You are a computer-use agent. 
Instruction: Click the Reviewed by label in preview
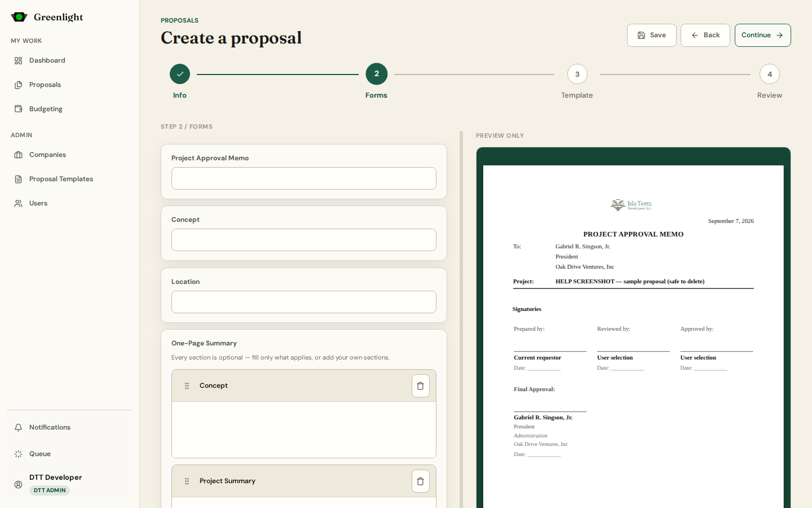coord(614,329)
